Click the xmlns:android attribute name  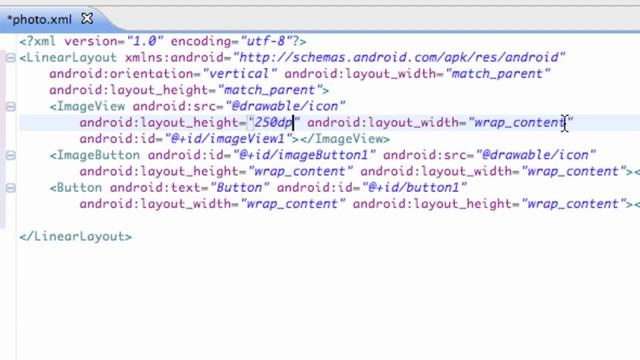[x=175, y=58]
